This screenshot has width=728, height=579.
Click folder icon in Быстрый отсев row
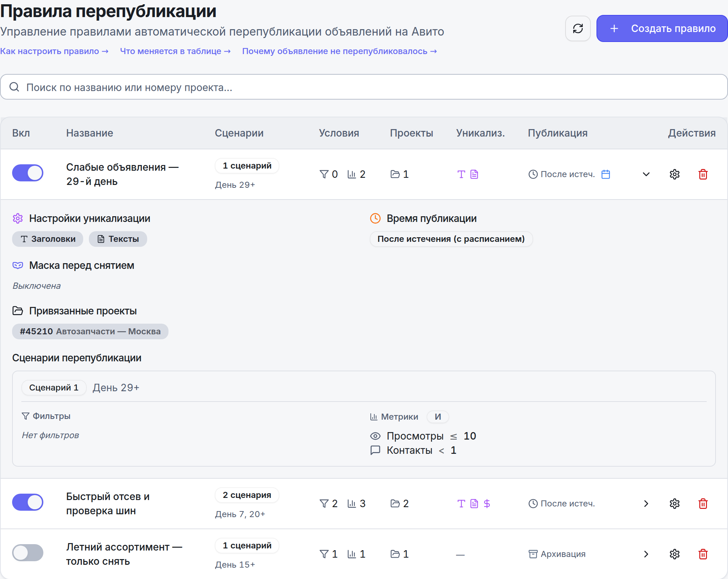395,504
